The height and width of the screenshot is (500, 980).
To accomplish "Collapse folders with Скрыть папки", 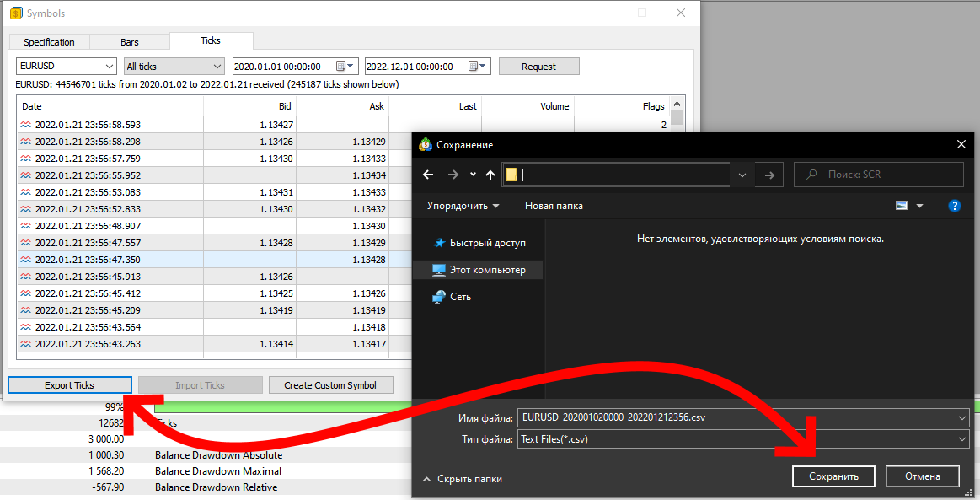I will coord(469,479).
